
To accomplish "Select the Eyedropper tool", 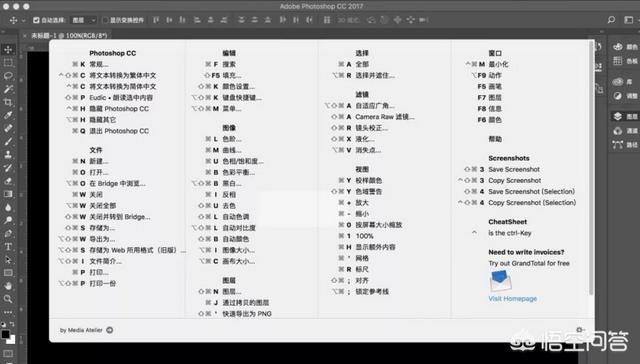I will coord(8,115).
